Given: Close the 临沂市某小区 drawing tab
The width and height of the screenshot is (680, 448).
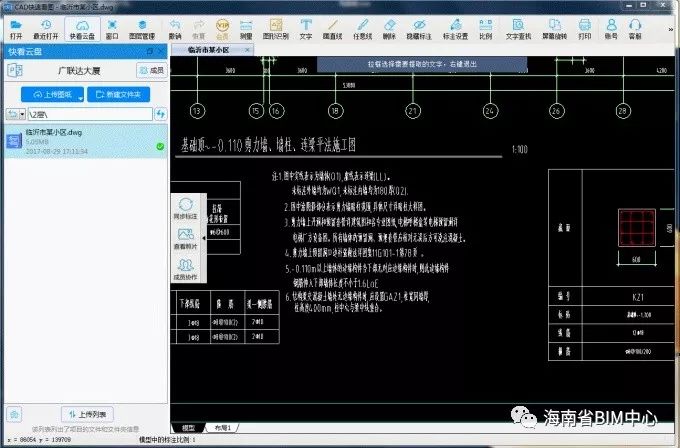Looking at the screenshot, I should pos(247,50).
